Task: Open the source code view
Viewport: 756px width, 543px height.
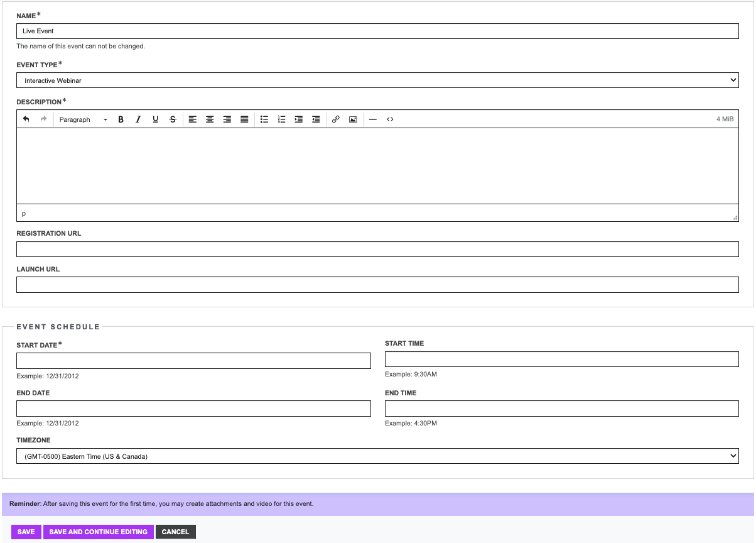Action: click(x=390, y=119)
